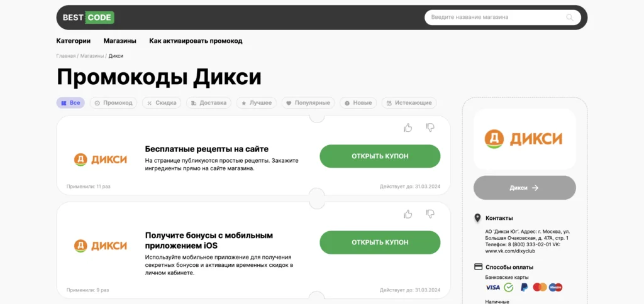The width and height of the screenshot is (644, 304).
Task: Click the Дикси breadcrumb text
Action: point(116,56)
